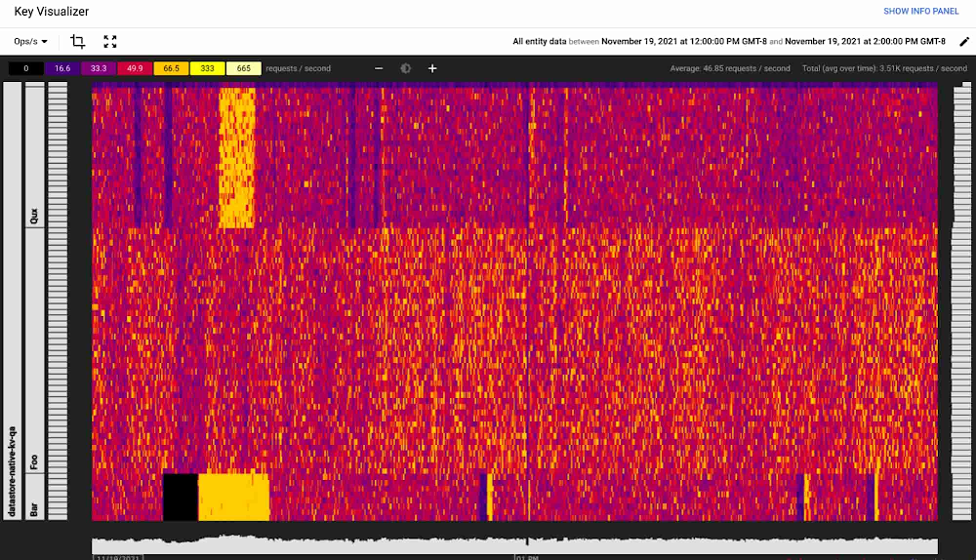
Task: Decrease brightness with the minus icon
Action: pyautogui.click(x=380, y=68)
